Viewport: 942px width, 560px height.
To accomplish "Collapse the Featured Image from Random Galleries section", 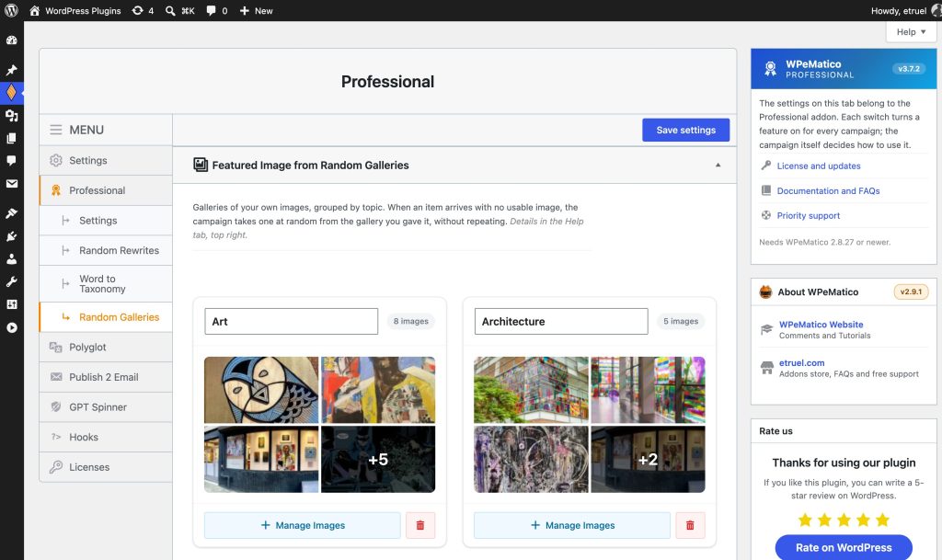I will pyautogui.click(x=718, y=166).
